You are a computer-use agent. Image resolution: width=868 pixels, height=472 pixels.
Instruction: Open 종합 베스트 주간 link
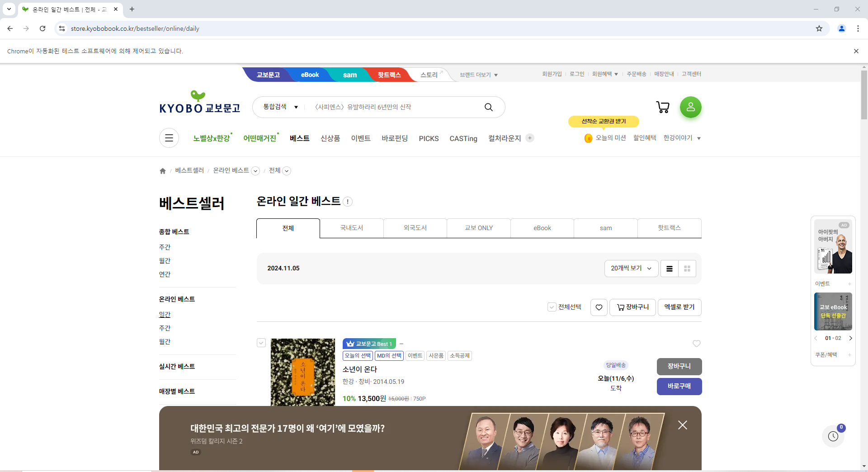coord(165,247)
